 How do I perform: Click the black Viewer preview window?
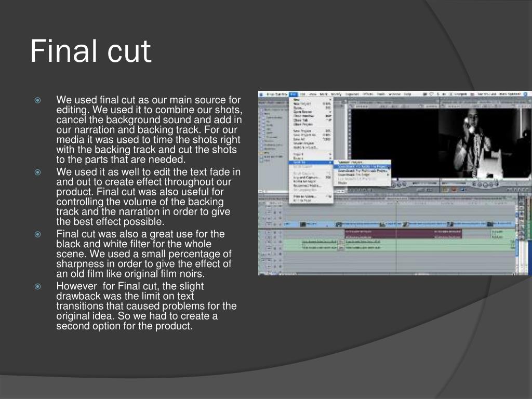394,143
